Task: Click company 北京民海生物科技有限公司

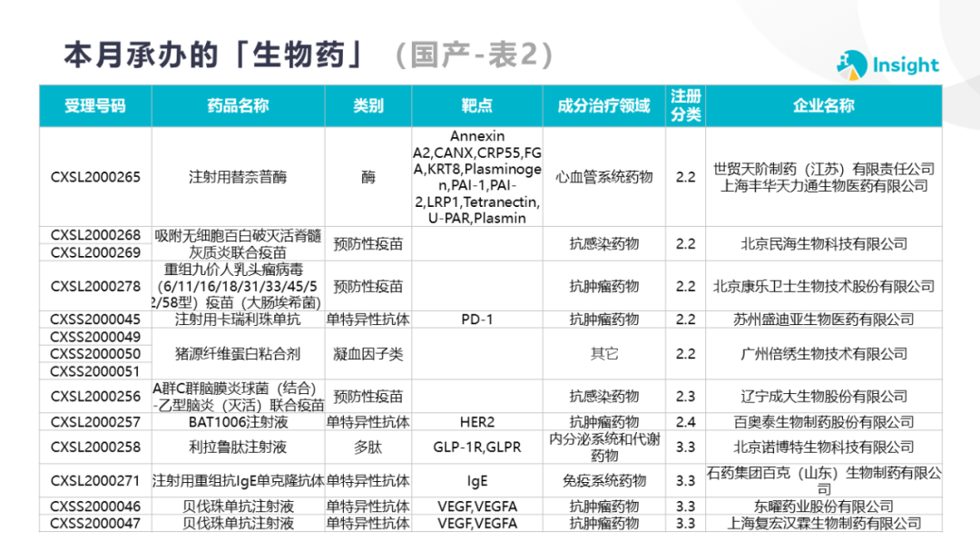Action: (x=824, y=244)
